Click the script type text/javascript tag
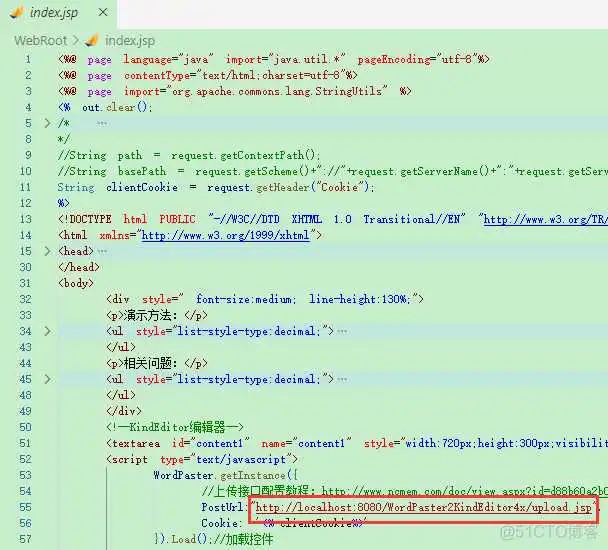This screenshot has height=550, width=608. (x=202, y=459)
